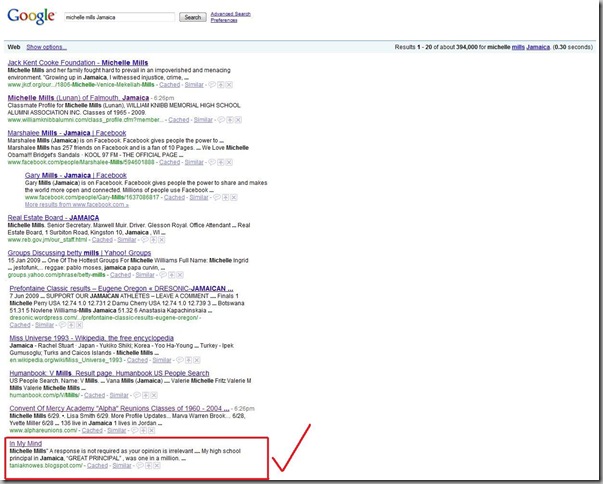603x484 pixels.
Task: Open Groups Discussing betty mills Yahoo result
Action: pos(79,253)
